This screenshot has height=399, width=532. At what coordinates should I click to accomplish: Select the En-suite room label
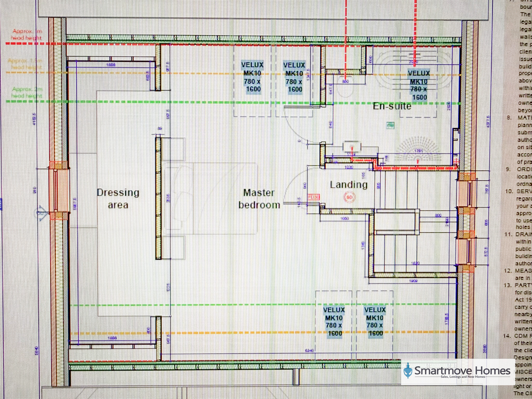point(392,106)
